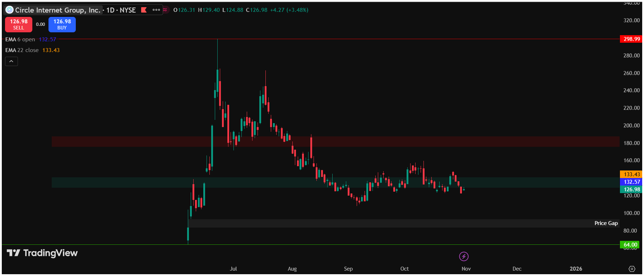
Task: Collapse the indicator legend with chevron
Action: pos(11,61)
